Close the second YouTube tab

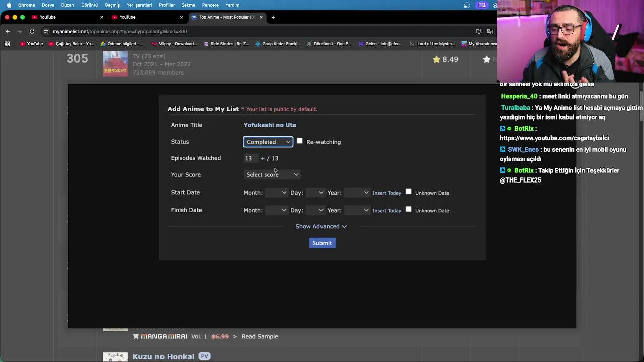(x=181, y=17)
